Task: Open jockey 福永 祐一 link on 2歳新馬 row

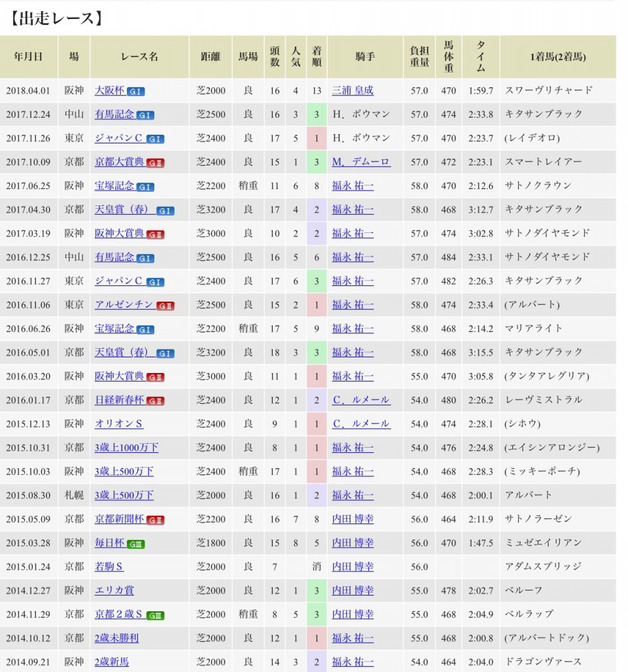Action: coord(353,662)
